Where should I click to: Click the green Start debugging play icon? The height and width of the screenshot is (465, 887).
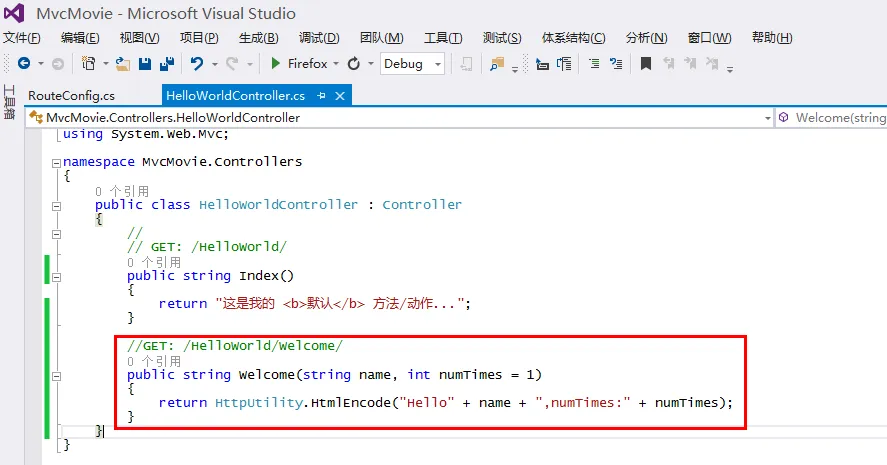275,63
